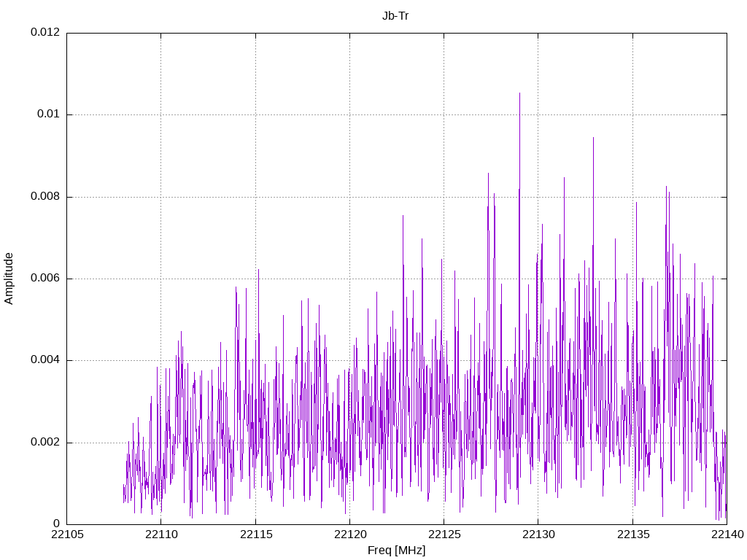The height and width of the screenshot is (560, 747).
Task: Click y-axis tick label 0.01
Action: click(49, 114)
